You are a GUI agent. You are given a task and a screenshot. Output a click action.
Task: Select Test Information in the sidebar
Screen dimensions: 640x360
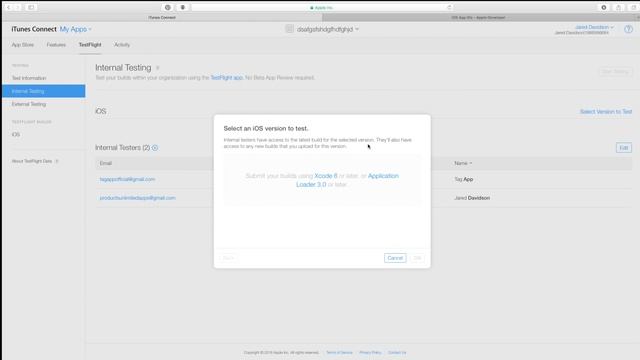tap(29, 78)
